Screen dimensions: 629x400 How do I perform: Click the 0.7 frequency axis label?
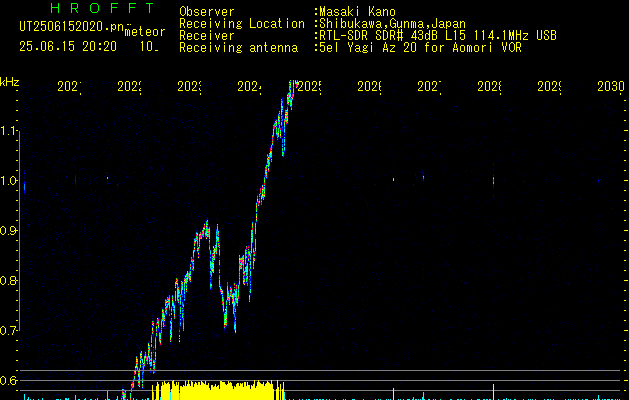(8, 331)
